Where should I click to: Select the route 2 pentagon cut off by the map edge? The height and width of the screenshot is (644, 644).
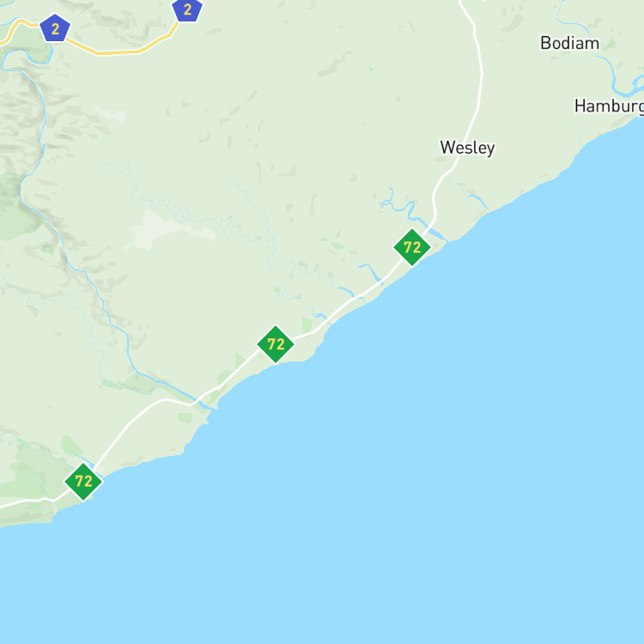187,9
